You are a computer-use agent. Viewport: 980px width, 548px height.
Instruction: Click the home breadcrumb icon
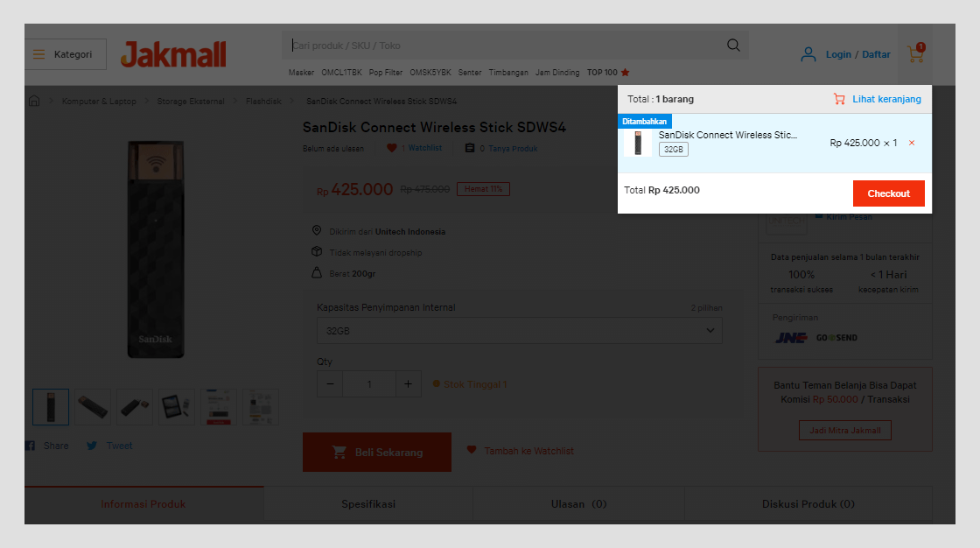pyautogui.click(x=34, y=101)
